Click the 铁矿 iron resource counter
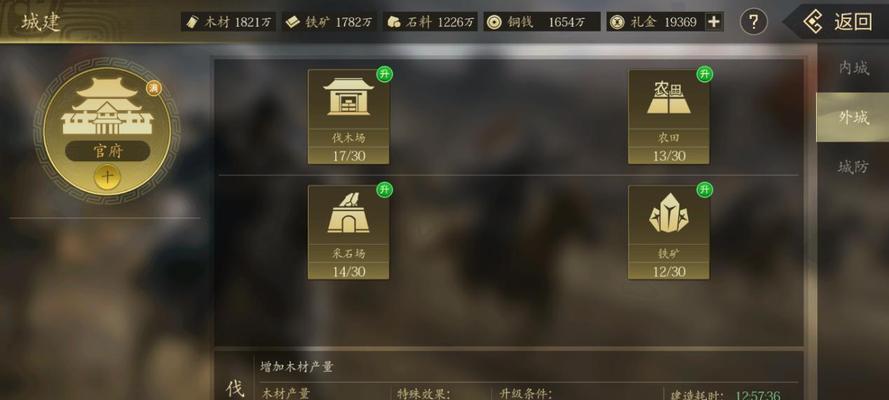The width and height of the screenshot is (889, 400). pyautogui.click(x=329, y=22)
